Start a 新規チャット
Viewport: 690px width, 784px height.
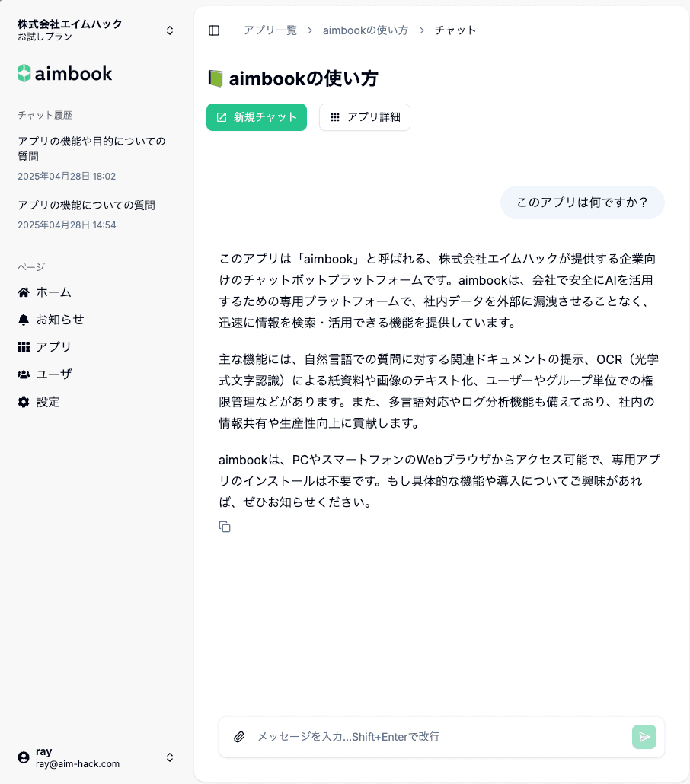click(257, 117)
